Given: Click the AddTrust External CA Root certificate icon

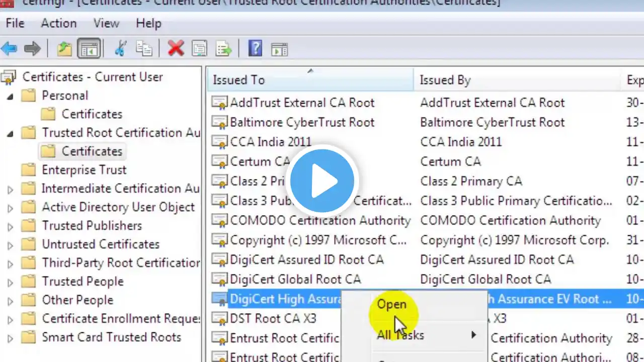Looking at the screenshot, I should 219,103.
